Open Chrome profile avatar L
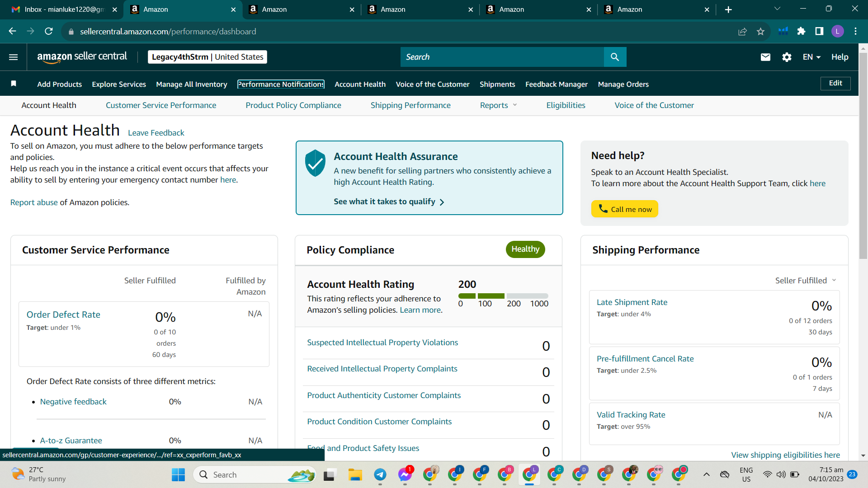Image resolution: width=868 pixels, height=488 pixels. [x=837, y=31]
